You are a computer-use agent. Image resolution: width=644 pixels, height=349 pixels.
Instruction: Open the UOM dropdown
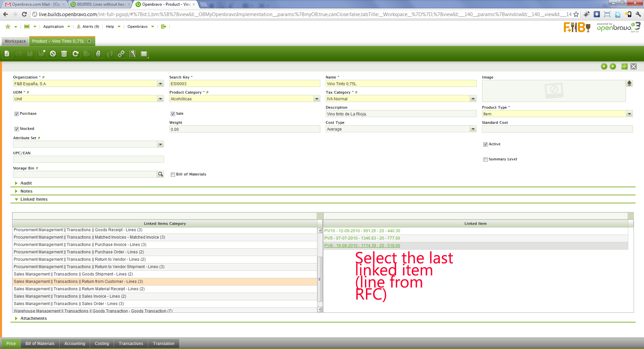(x=161, y=99)
